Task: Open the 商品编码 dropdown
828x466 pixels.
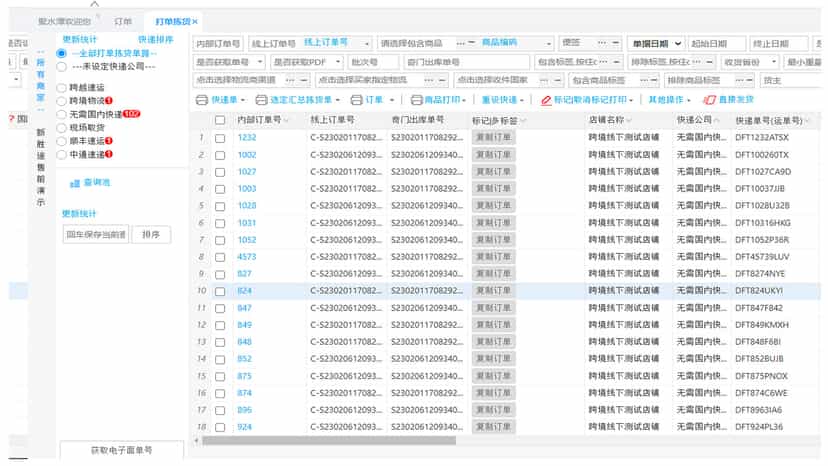Action: point(549,43)
